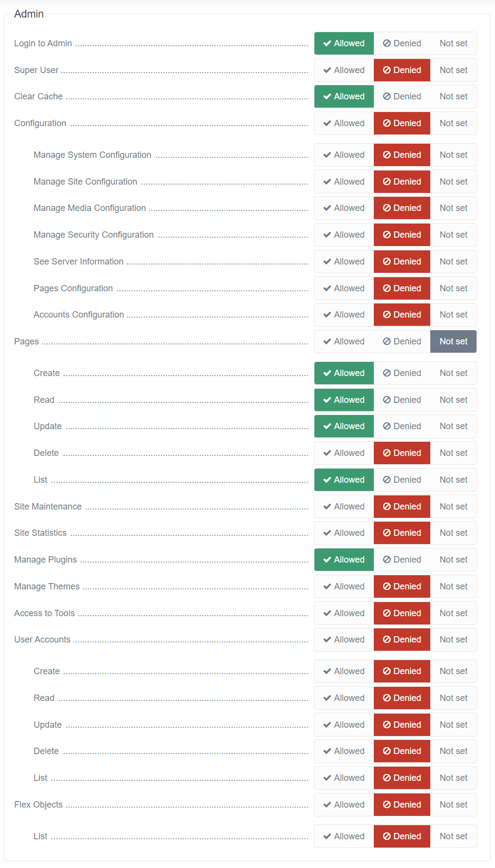This screenshot has height=868, width=495.
Task: Allow Site Maintenance permission
Action: point(344,507)
